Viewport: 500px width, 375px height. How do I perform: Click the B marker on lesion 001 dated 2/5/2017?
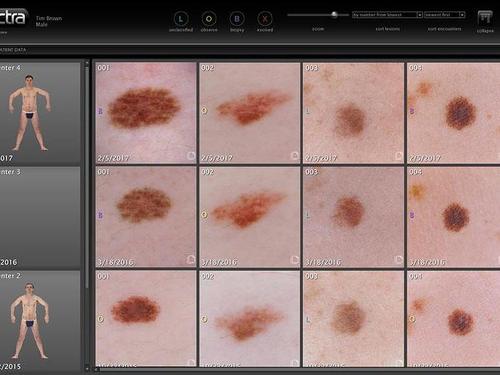coord(100,111)
